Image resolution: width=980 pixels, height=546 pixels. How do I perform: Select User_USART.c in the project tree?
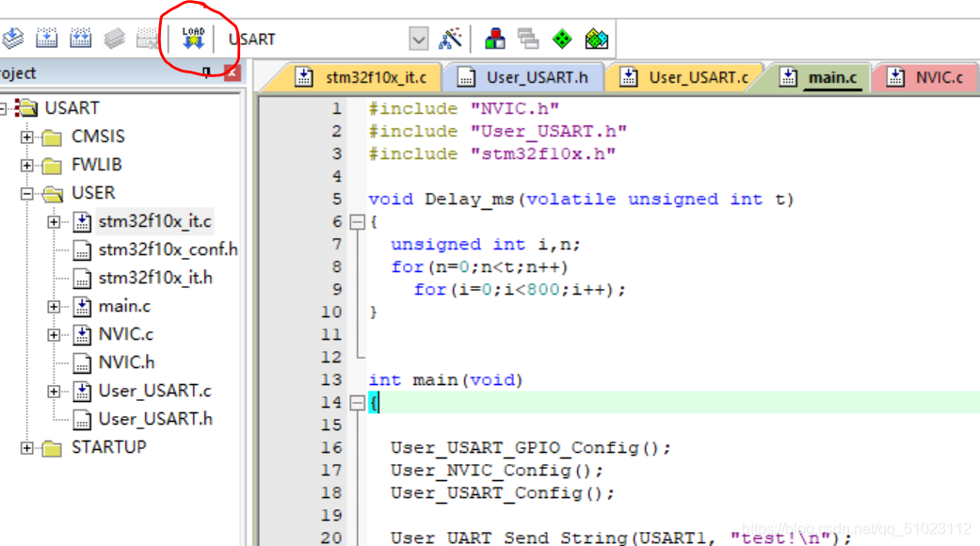click(x=155, y=391)
